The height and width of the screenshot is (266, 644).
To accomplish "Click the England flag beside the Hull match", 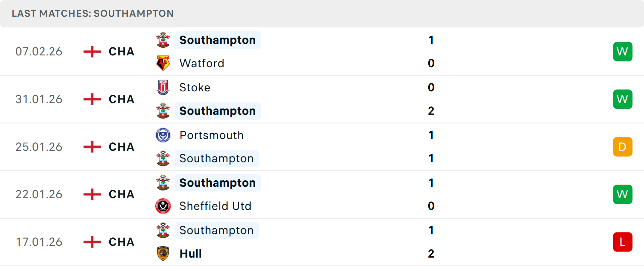I will coord(91,242).
